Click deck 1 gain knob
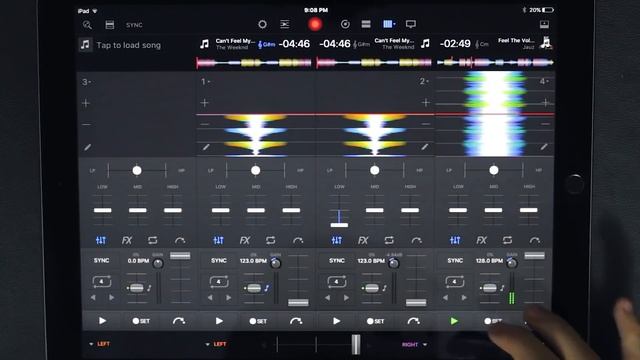This screenshot has height=360, width=640. click(276, 264)
